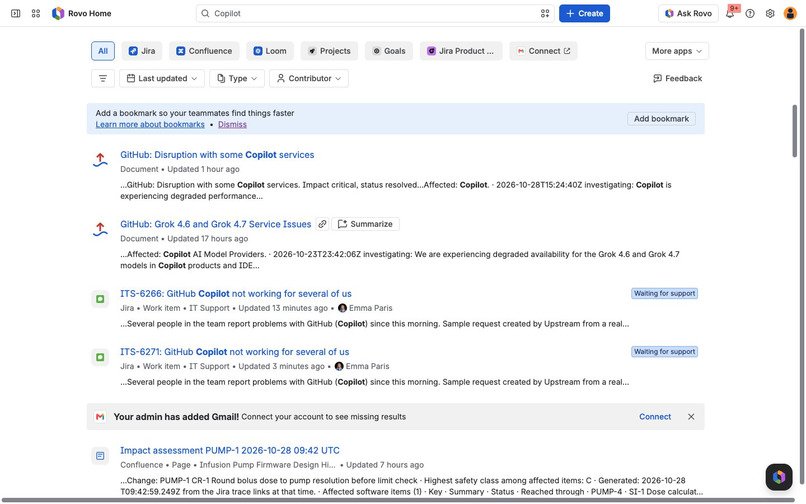Dismiss the bookmark tip
The height and width of the screenshot is (504, 806).
point(232,124)
